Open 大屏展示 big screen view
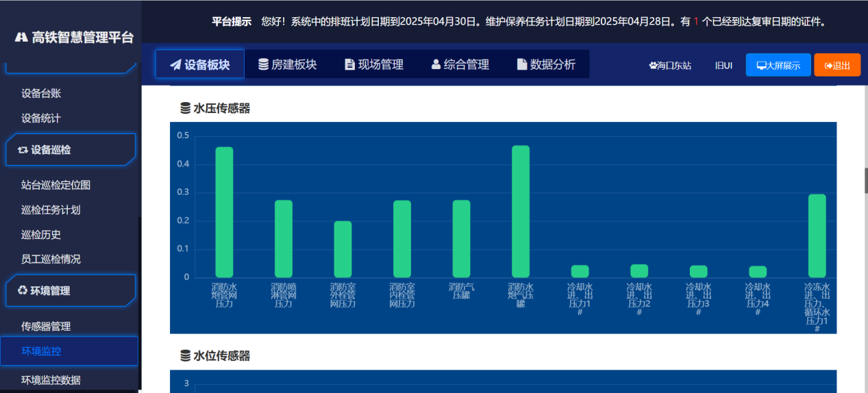 click(x=778, y=65)
